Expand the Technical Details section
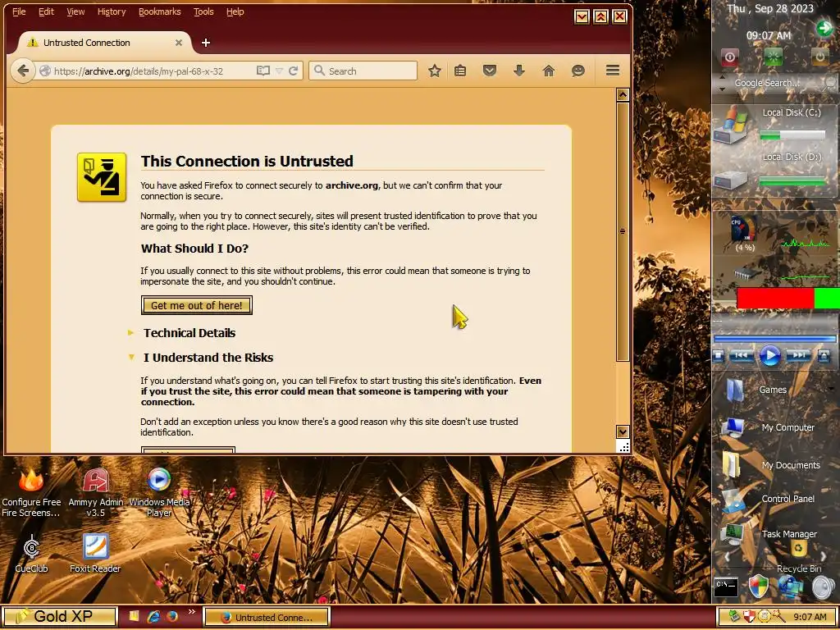Image resolution: width=840 pixels, height=630 pixels. [x=189, y=333]
